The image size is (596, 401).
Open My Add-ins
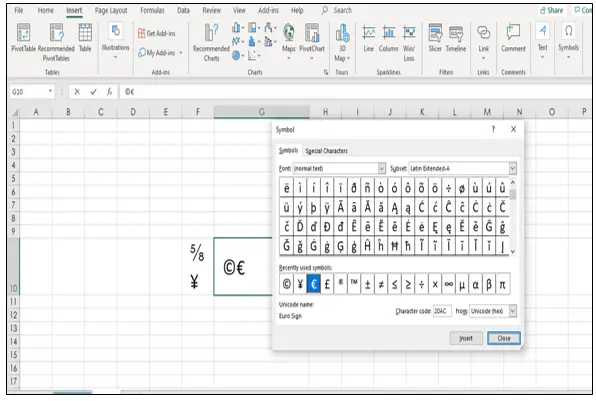[157, 52]
